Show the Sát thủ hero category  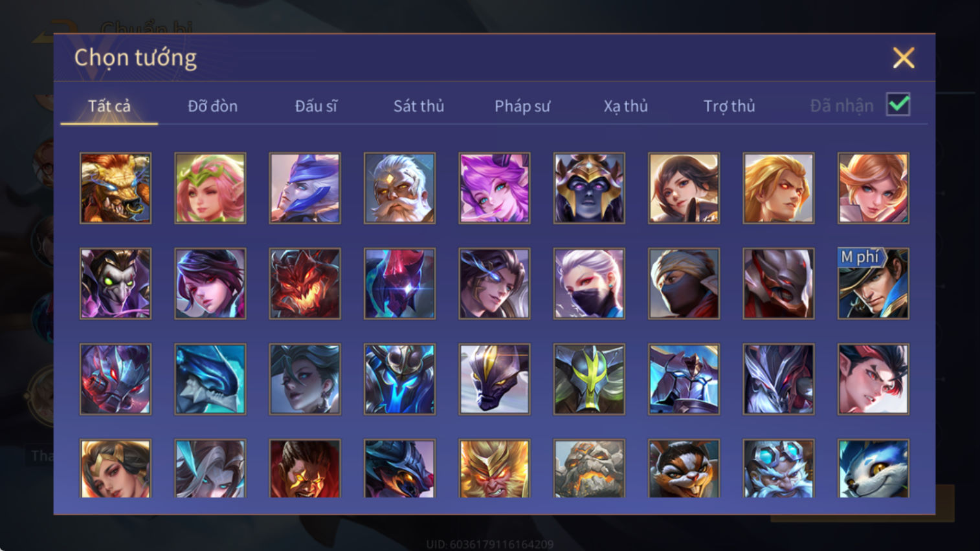tap(419, 106)
